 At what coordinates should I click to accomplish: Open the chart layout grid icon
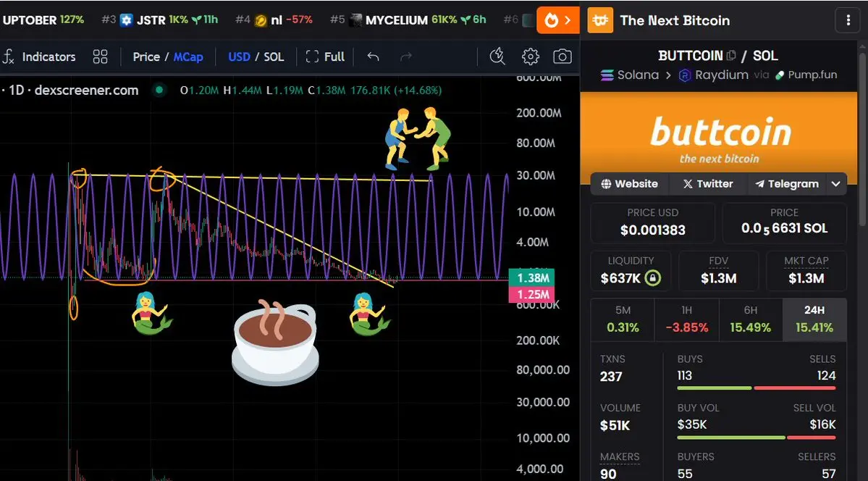pyautogui.click(x=100, y=57)
